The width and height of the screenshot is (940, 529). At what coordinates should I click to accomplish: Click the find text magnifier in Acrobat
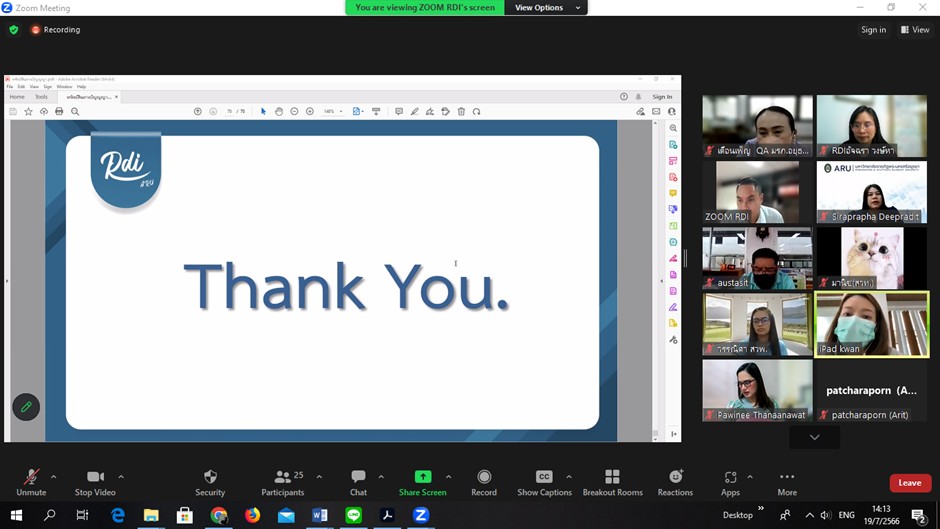click(75, 112)
